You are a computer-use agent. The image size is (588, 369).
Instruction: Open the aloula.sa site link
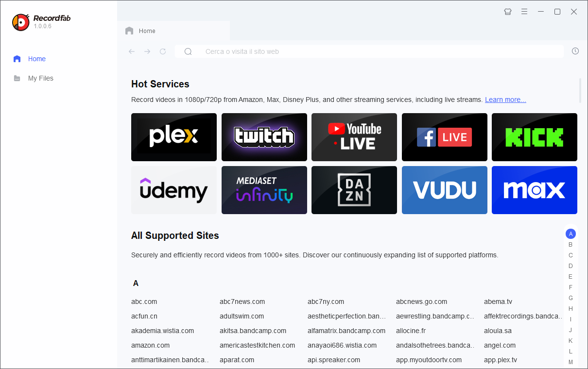[498, 331]
